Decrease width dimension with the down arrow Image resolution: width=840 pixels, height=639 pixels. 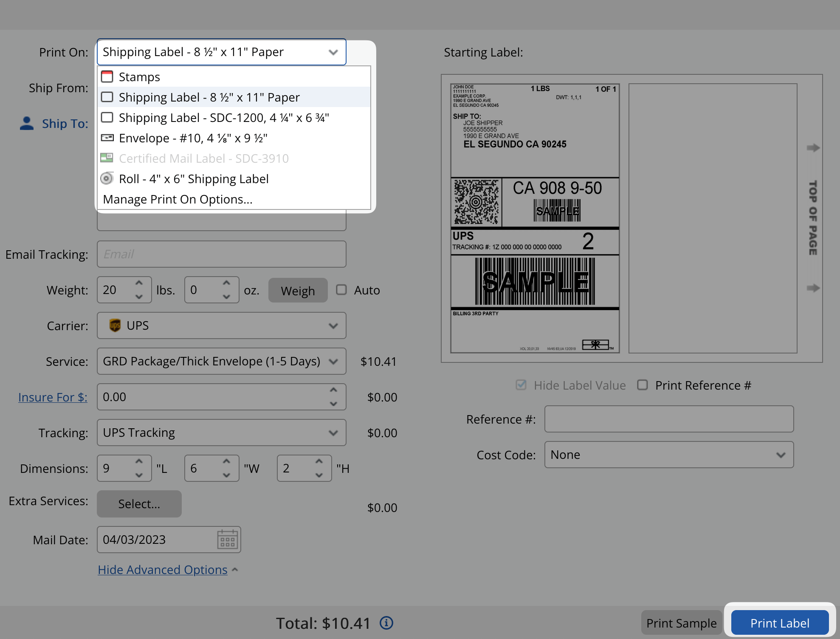tap(227, 475)
